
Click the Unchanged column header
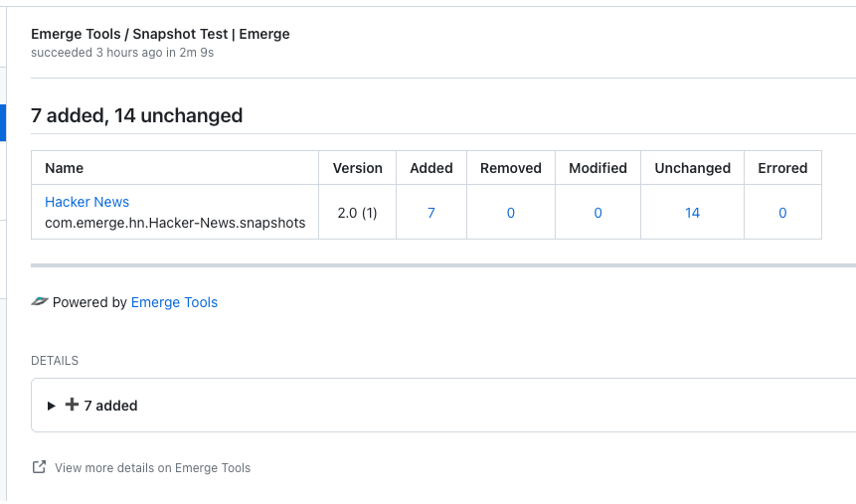click(x=692, y=168)
